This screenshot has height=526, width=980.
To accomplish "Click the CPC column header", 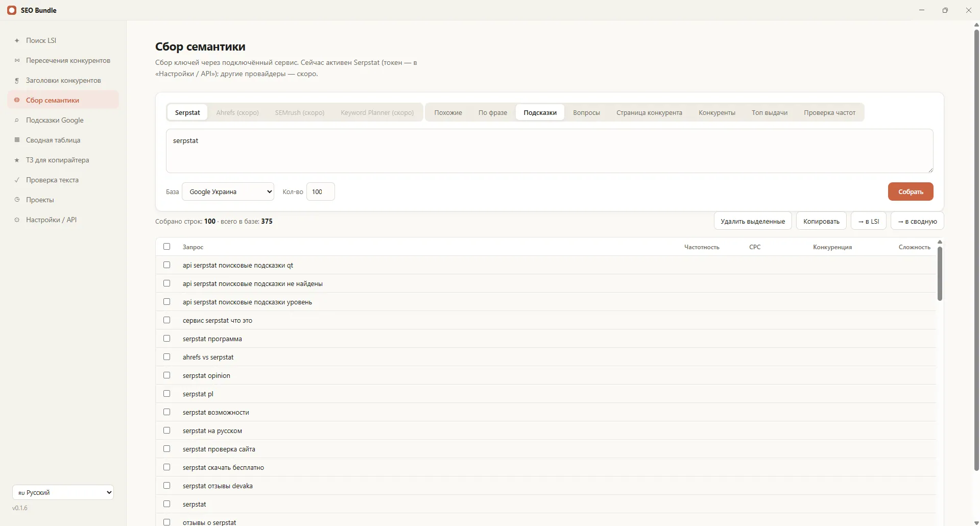I will coord(755,247).
